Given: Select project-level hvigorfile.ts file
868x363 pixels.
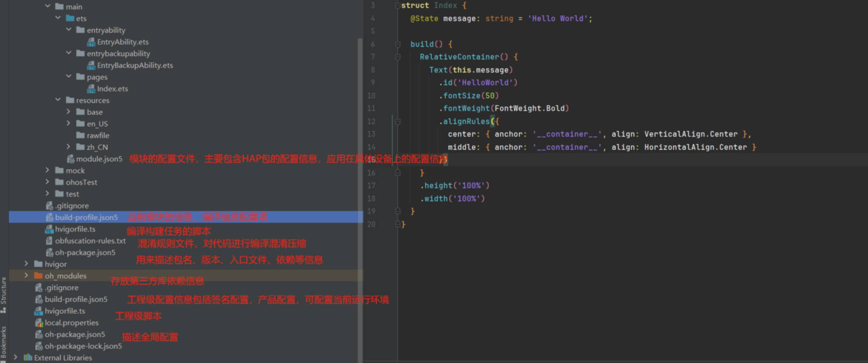Looking at the screenshot, I should (x=65, y=311).
